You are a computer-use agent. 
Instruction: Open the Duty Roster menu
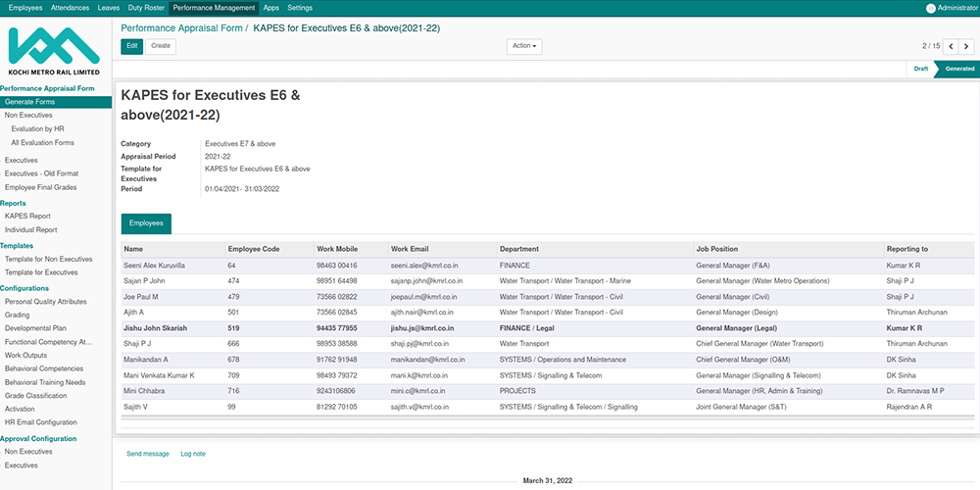146,8
